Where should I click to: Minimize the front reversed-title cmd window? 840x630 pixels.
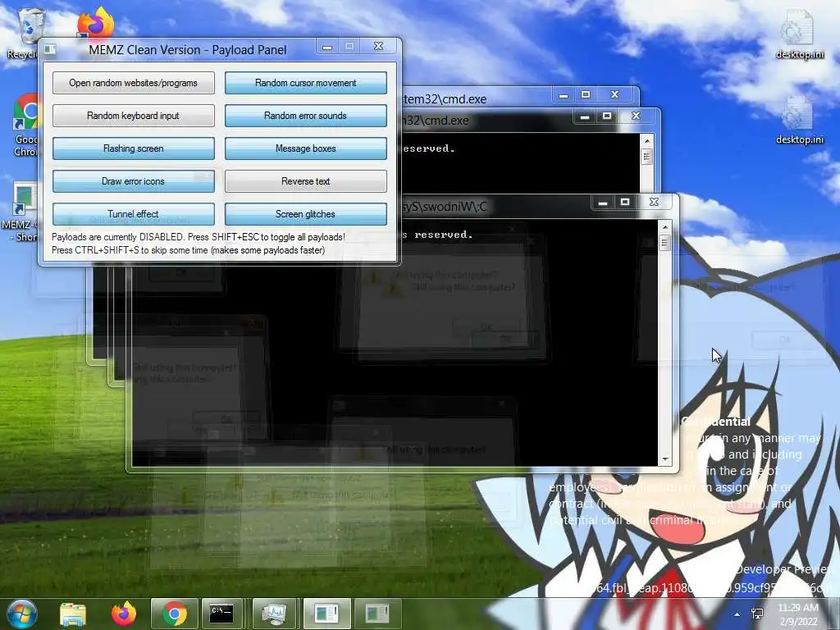[603, 202]
